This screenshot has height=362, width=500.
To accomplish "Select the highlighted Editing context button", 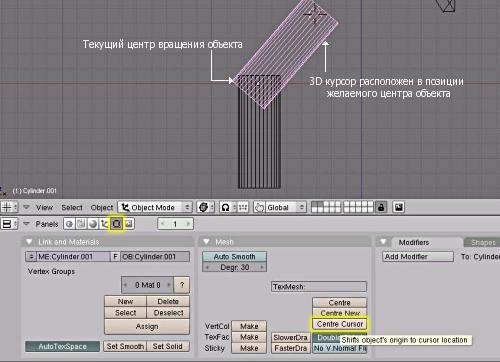I will pos(116,224).
